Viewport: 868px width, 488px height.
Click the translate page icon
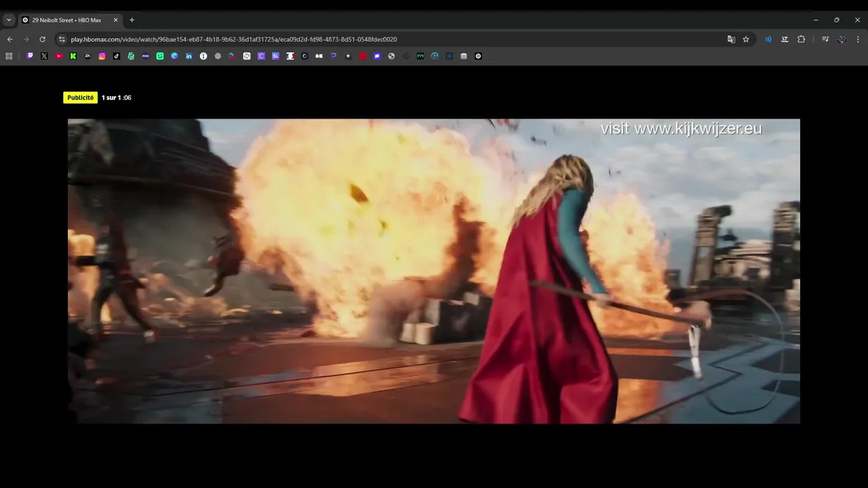pyautogui.click(x=731, y=39)
